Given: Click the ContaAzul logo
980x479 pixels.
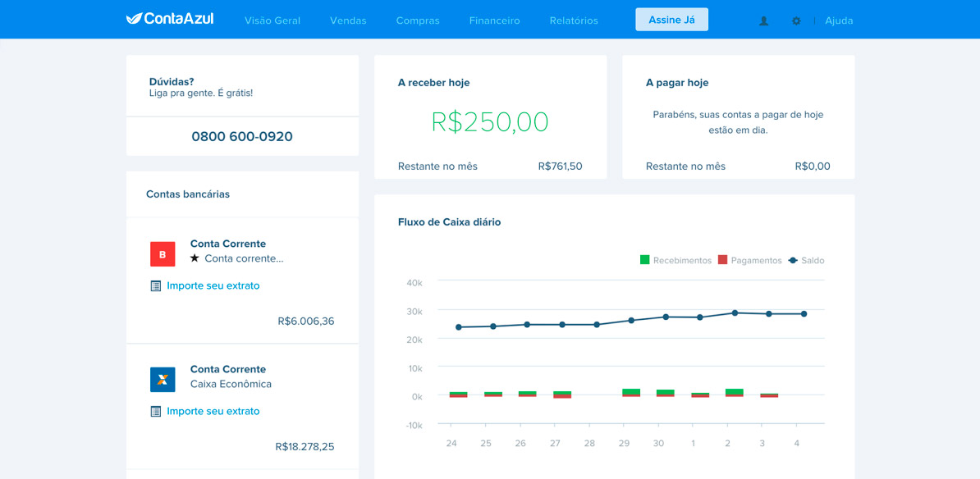Looking at the screenshot, I should pyautogui.click(x=170, y=19).
